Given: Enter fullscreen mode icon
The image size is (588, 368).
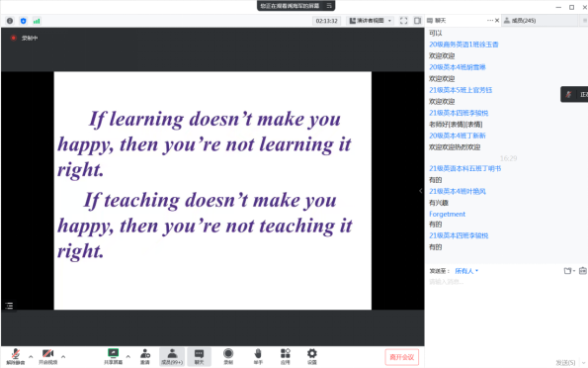Looking at the screenshot, I should click(403, 21).
